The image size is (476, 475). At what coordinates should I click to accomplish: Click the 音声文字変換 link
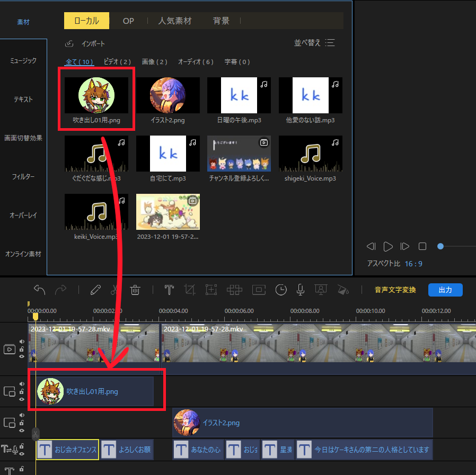395,290
